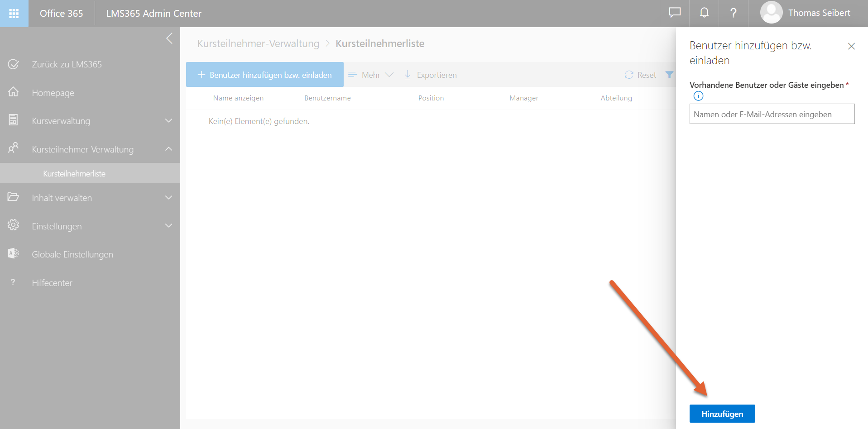Open the Office 365 app launcher grid
This screenshot has width=868, height=429.
[14, 14]
